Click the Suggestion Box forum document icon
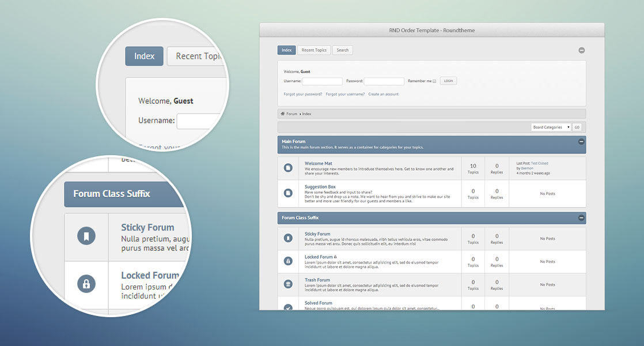 coord(289,193)
